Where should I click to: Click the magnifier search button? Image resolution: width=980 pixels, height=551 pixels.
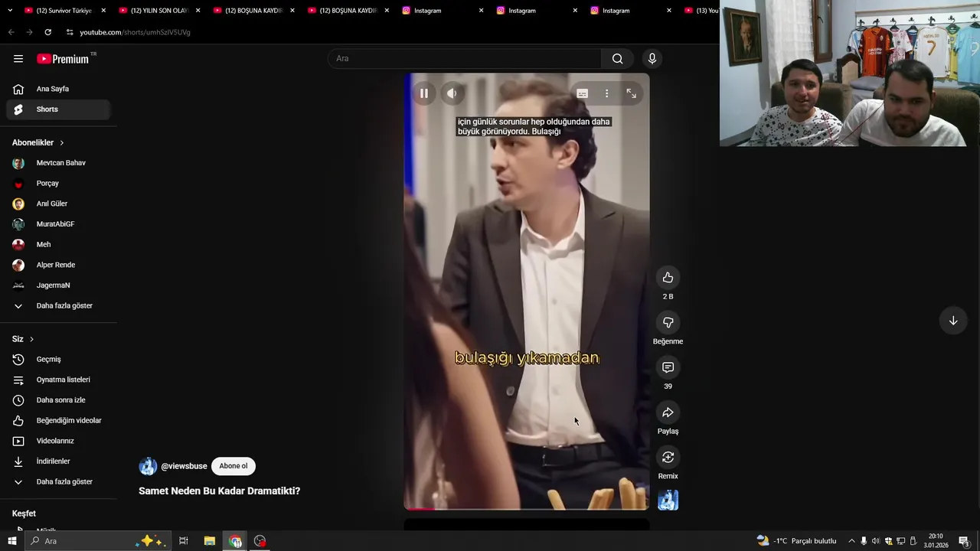click(x=617, y=59)
